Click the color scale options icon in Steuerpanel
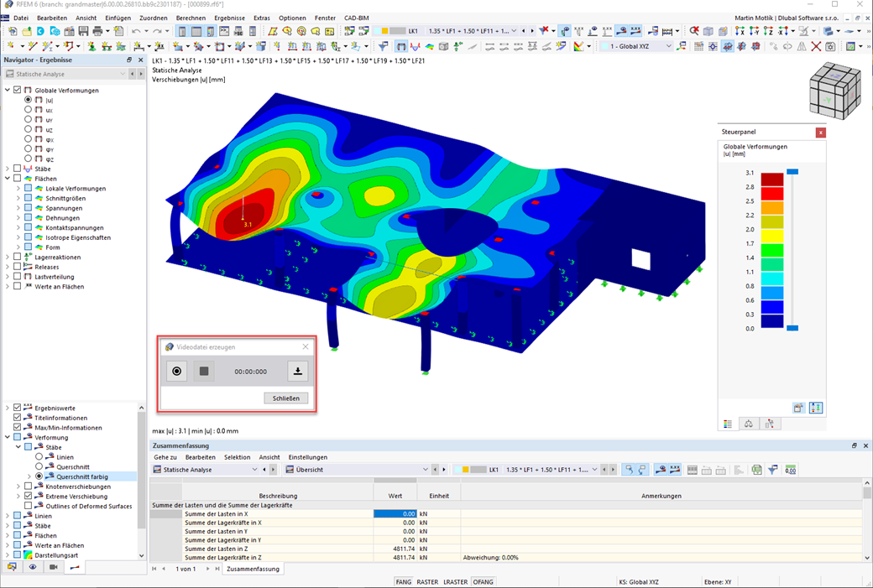 [816, 408]
